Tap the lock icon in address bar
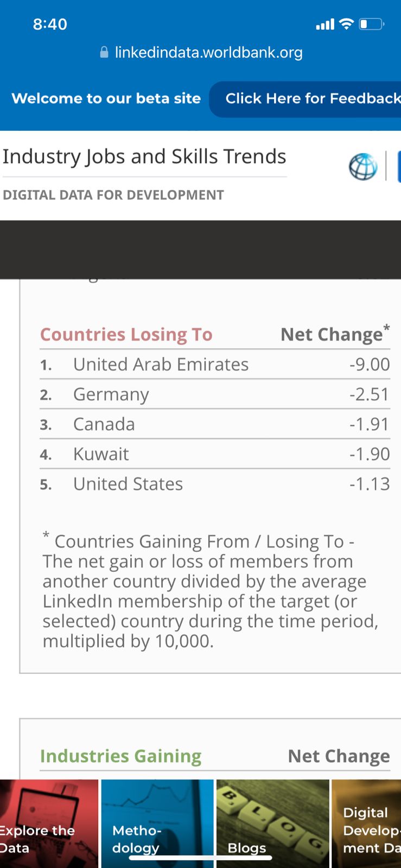401x868 pixels. pos(104,53)
